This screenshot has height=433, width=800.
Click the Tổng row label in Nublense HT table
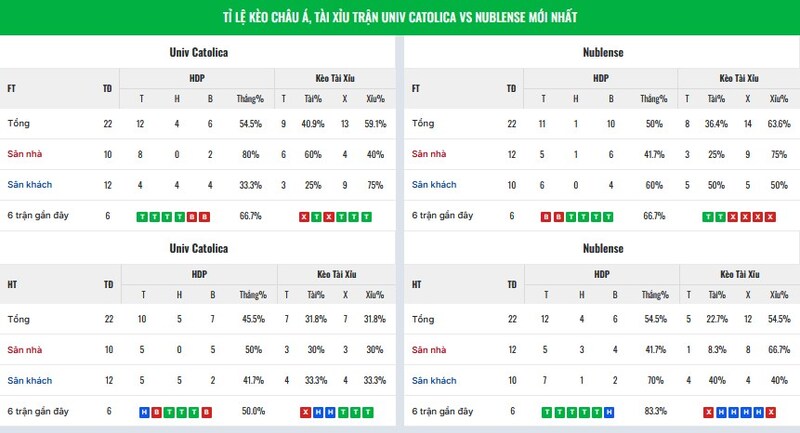424,319
